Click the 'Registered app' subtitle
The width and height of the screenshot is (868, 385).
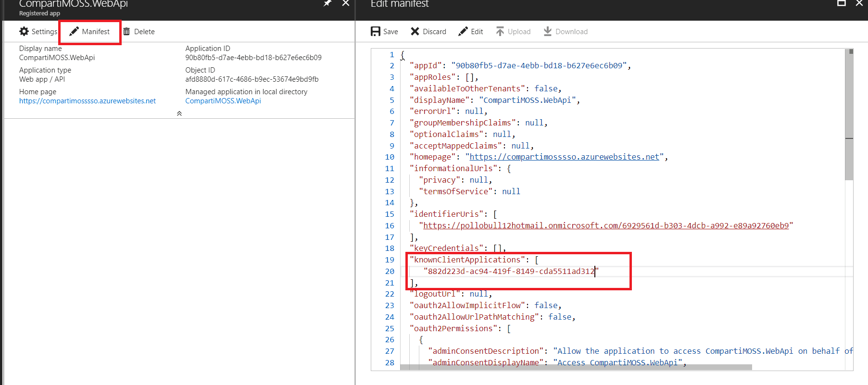pyautogui.click(x=39, y=13)
